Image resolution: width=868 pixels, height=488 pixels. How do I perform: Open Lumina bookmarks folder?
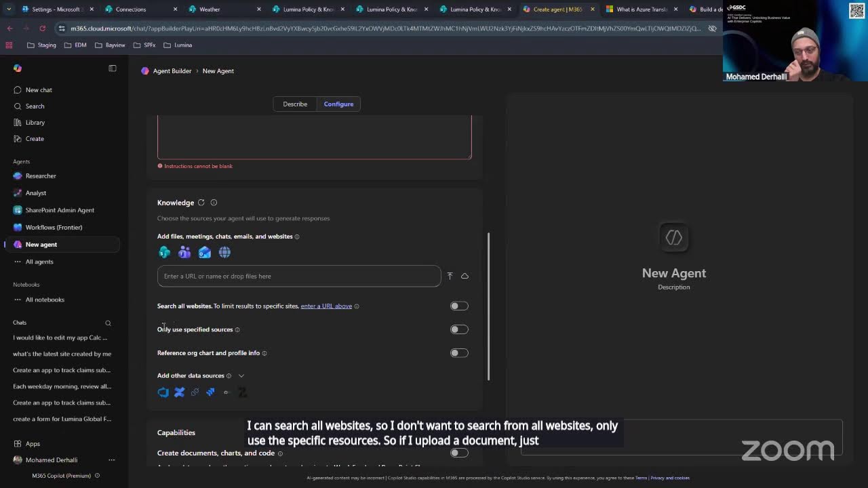[178, 45]
